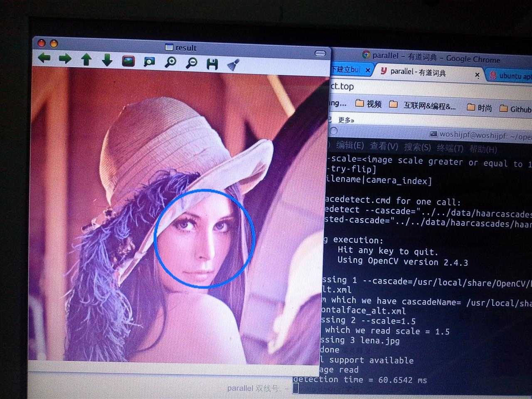Click the original-size image icon in result toolbar
Image resolution: width=532 pixels, height=399 pixels.
pyautogui.click(x=128, y=61)
